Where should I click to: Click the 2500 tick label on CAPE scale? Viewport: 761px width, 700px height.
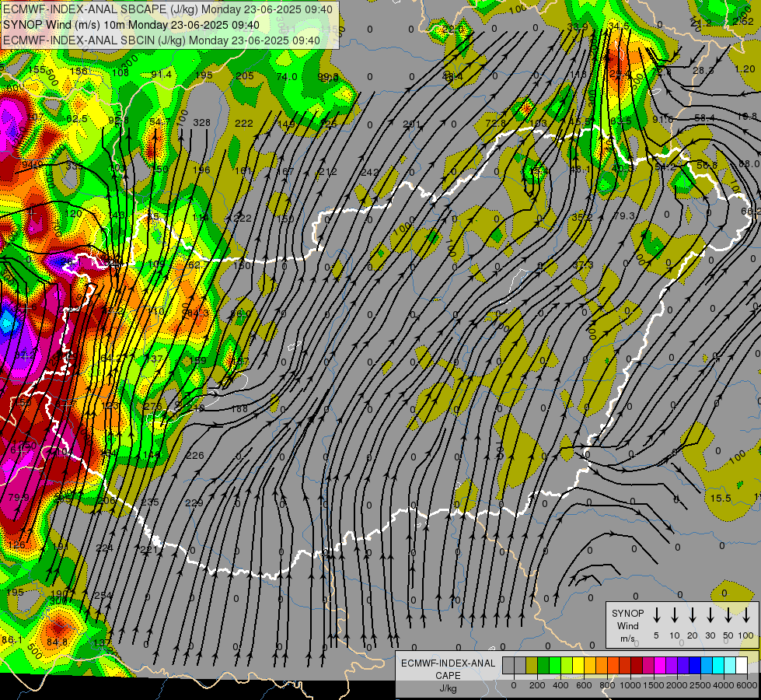tap(700, 685)
